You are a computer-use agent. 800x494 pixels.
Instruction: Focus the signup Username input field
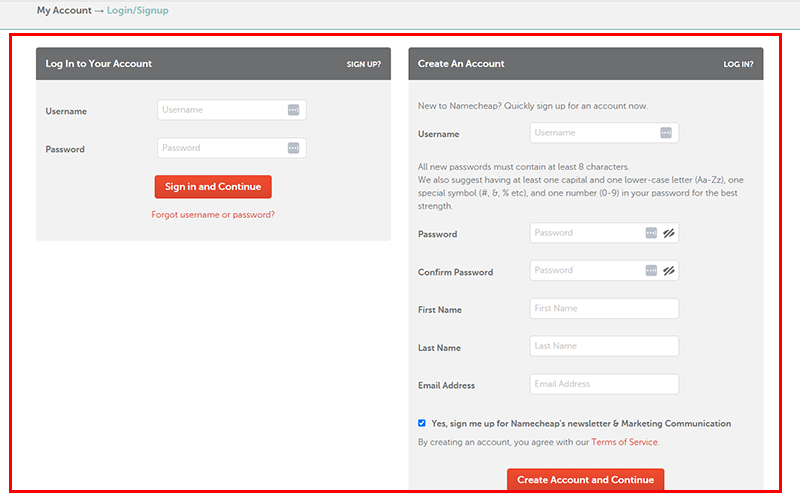coord(604,133)
